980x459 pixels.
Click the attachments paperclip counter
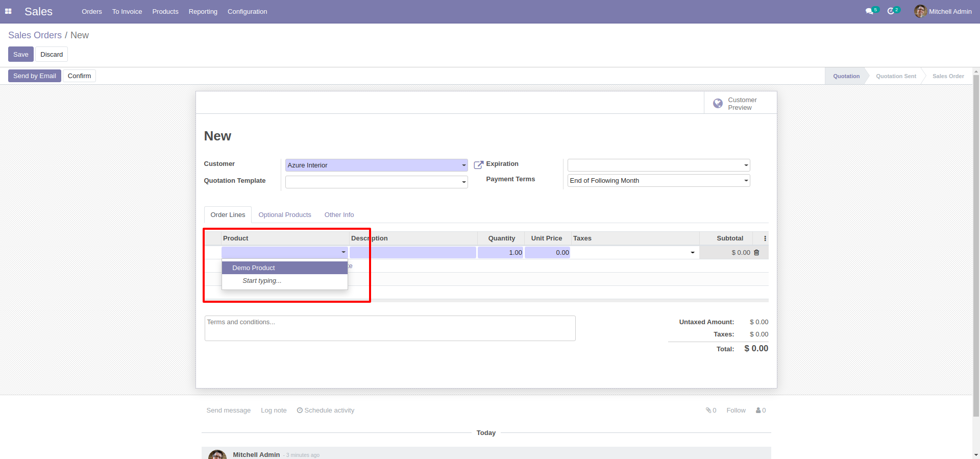[x=711, y=410]
